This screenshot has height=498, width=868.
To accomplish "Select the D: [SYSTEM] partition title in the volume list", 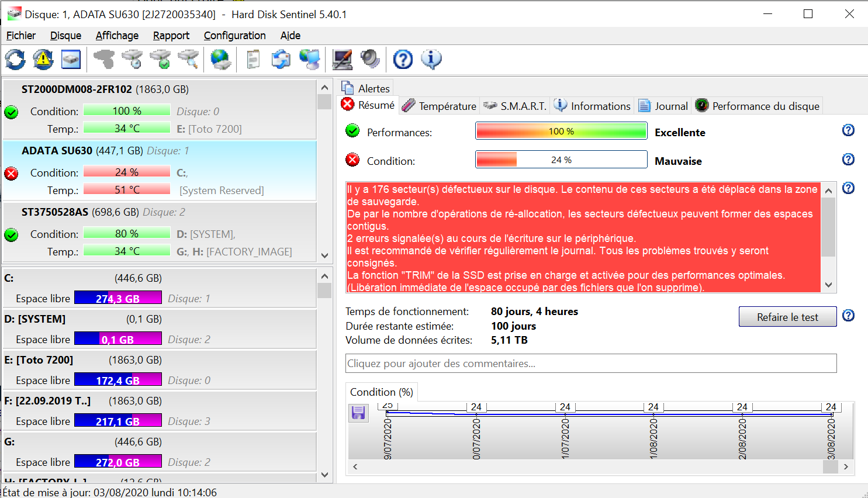I will click(35, 319).
